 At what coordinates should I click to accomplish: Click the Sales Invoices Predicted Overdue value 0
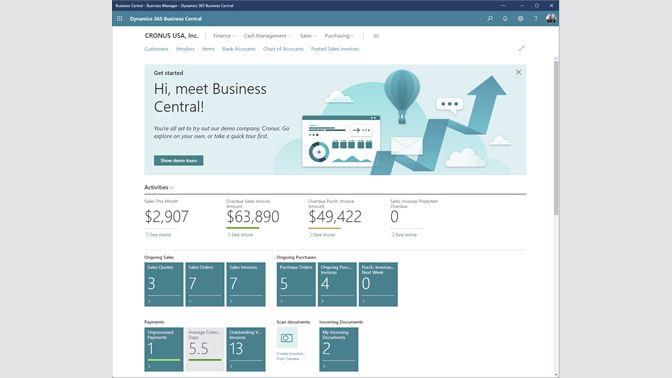tap(394, 216)
